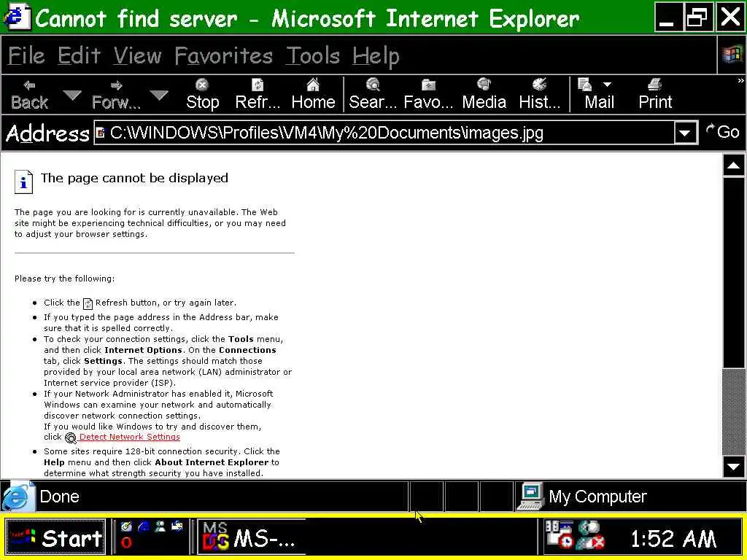Open the Favorites toolbar button
The width and height of the screenshot is (747, 560).
coord(428,94)
